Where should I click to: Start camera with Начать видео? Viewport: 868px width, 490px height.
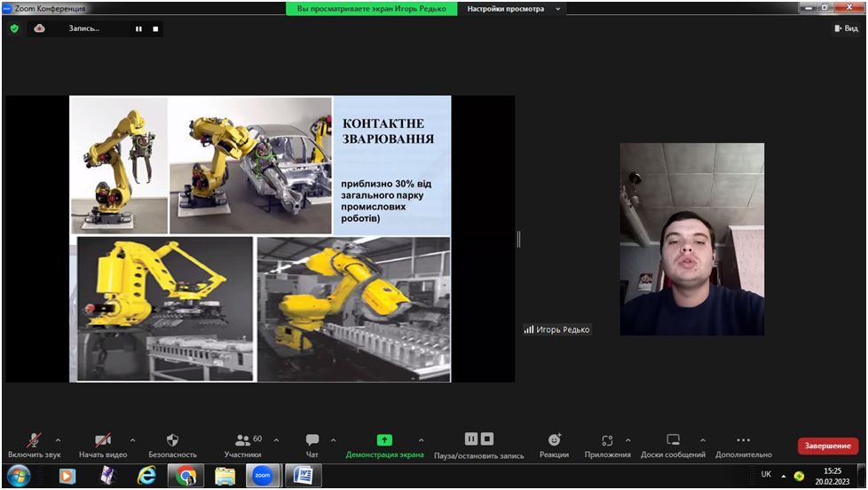coord(103,446)
